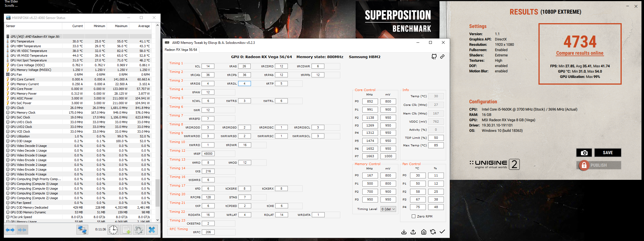644x241 pixels.
Task: Open the Timing Level dropdown
Action: [x=388, y=209]
